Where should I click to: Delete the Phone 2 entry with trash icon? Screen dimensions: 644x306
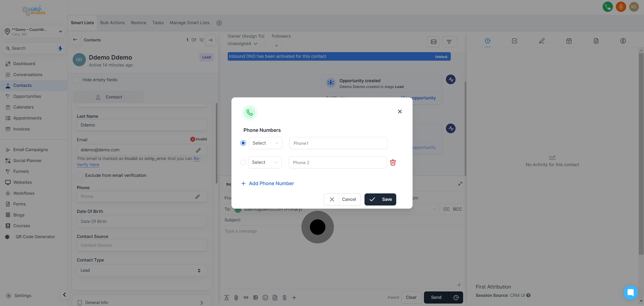tap(393, 162)
